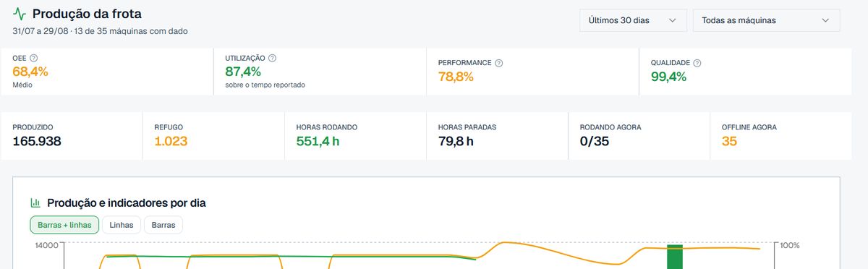Open the OEE help tooltip icon
The height and width of the screenshot is (269, 868).
pos(33,58)
